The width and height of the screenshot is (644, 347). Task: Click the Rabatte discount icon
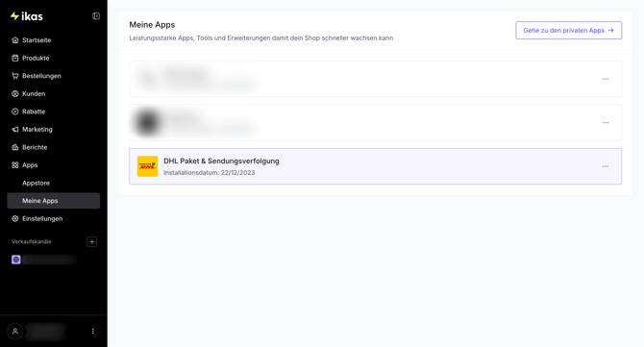point(15,112)
